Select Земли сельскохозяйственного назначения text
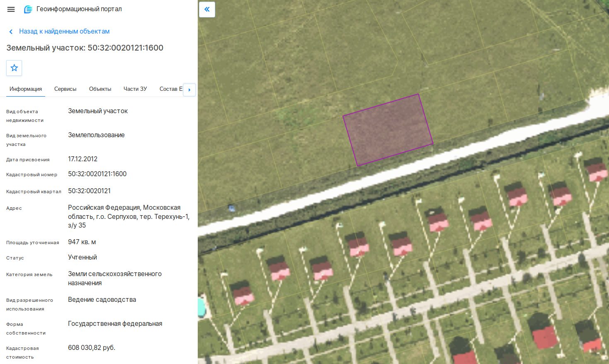The image size is (609, 364). [x=115, y=279]
